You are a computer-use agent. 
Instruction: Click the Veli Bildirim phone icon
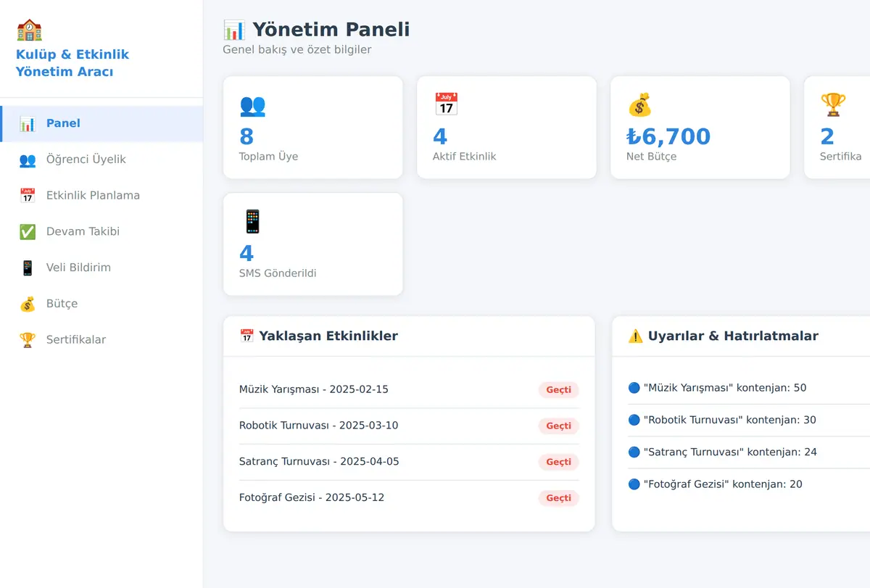[28, 268]
